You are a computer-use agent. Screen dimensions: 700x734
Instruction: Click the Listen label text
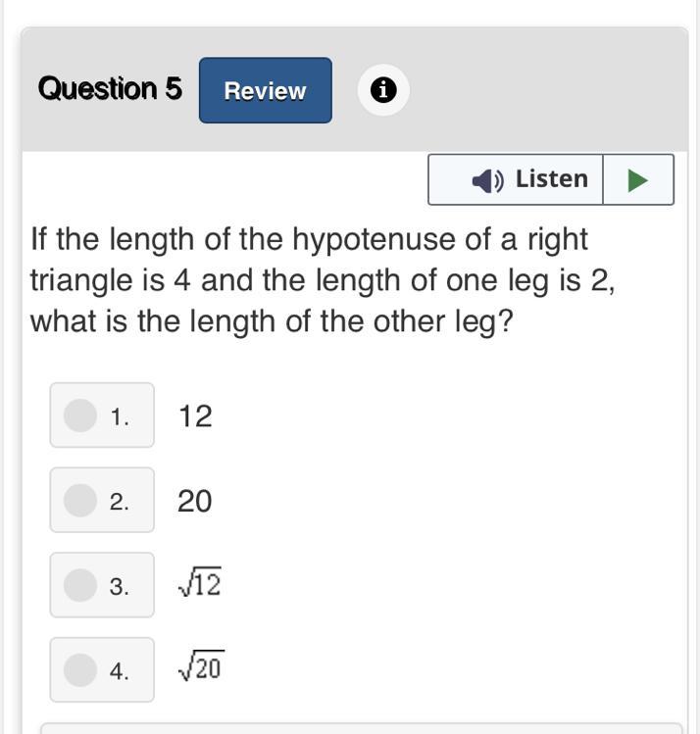pos(552,178)
